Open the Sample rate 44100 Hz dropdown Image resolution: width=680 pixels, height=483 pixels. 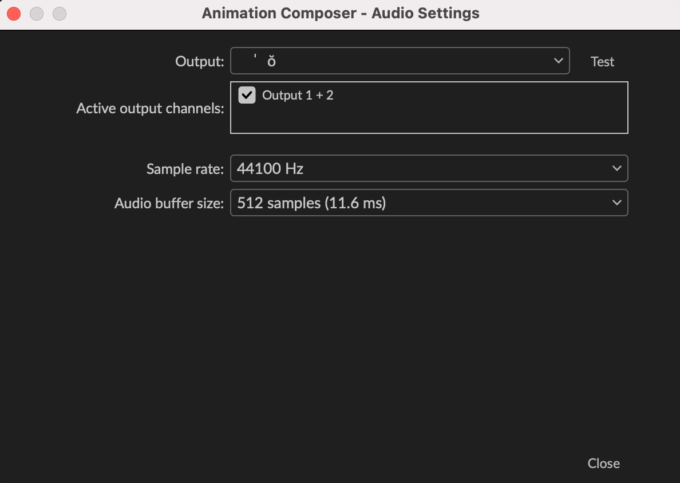tap(429, 168)
